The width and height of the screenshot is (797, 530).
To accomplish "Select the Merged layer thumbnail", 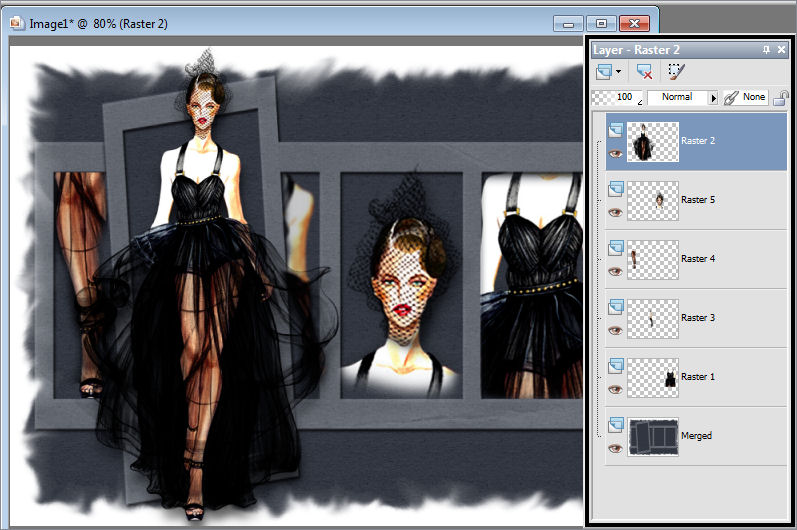I will [x=653, y=437].
